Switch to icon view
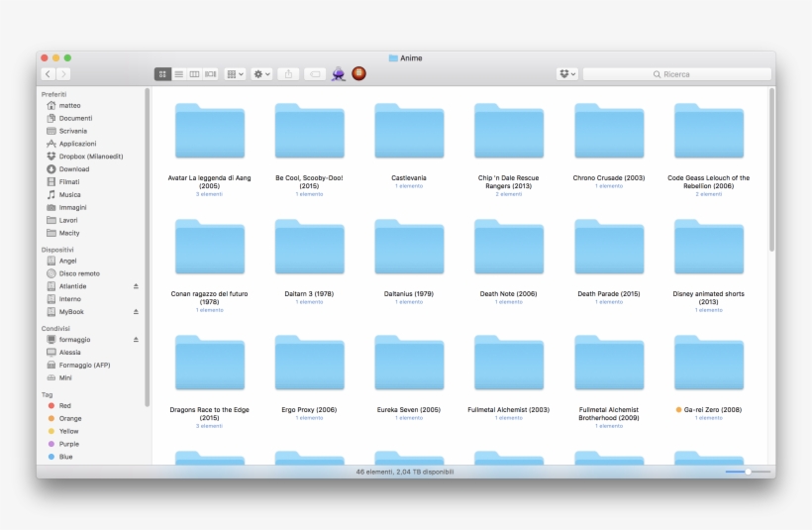 point(162,74)
